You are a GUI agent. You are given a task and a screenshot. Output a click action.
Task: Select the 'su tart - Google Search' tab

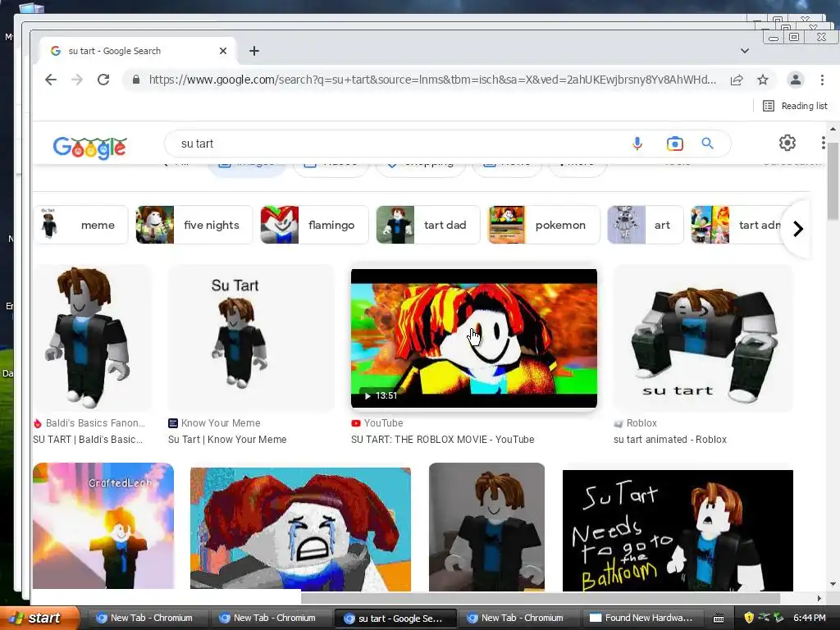coord(138,51)
